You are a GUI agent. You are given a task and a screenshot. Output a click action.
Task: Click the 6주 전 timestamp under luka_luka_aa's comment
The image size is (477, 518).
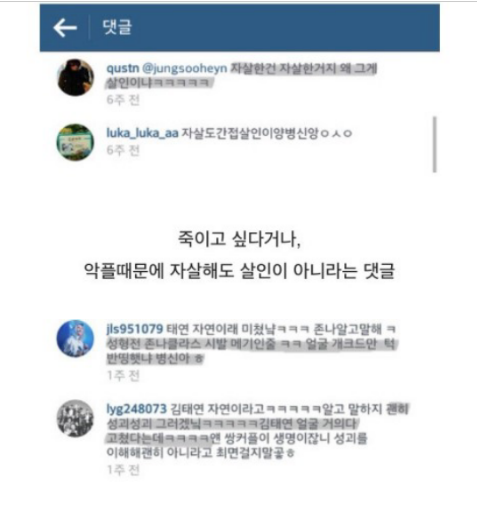pos(123,150)
